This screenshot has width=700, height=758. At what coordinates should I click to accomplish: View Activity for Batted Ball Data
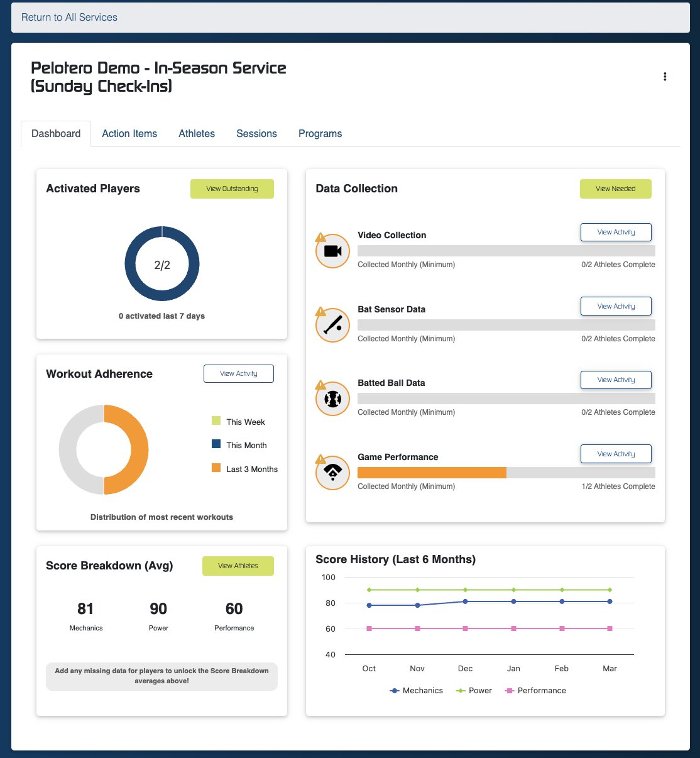click(616, 380)
